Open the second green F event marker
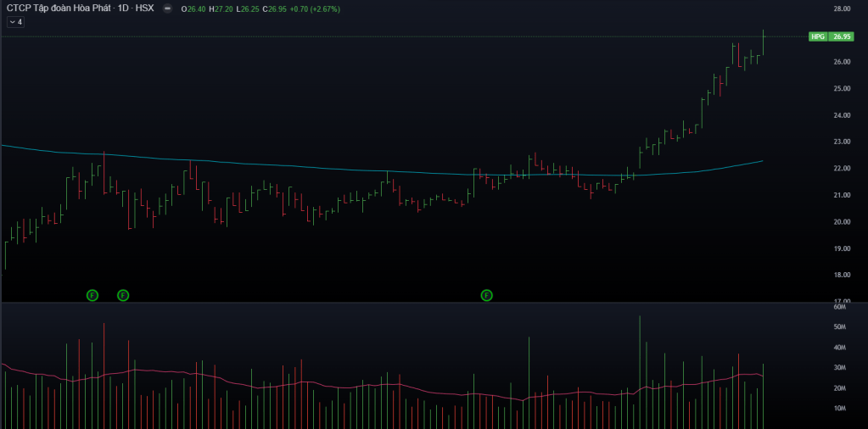The width and height of the screenshot is (868, 429). click(x=123, y=295)
